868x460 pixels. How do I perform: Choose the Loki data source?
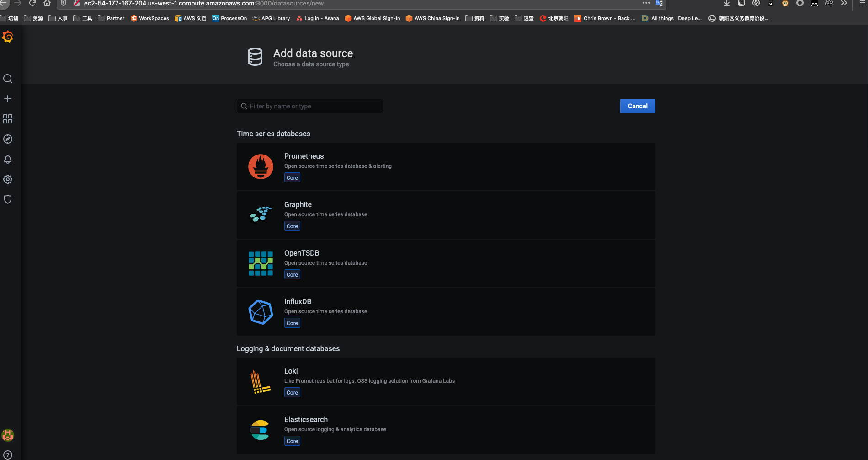point(446,381)
